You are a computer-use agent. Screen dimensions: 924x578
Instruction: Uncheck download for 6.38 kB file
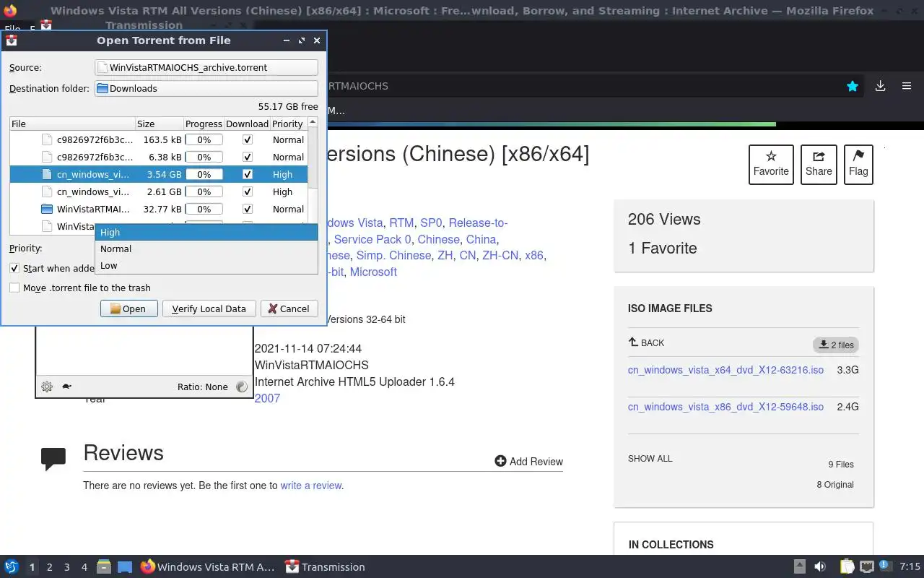[248, 157]
